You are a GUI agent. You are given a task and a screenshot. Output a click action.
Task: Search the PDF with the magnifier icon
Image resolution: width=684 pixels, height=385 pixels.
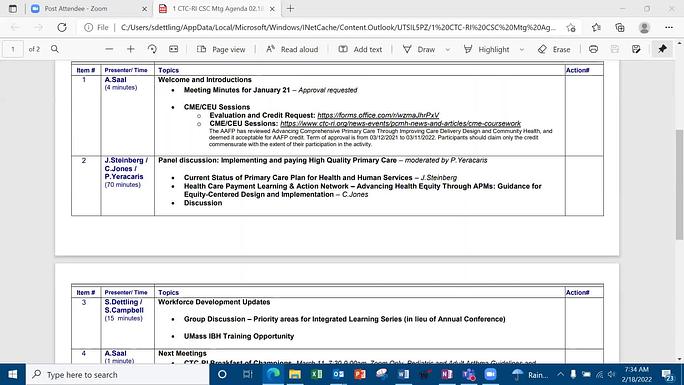55,49
